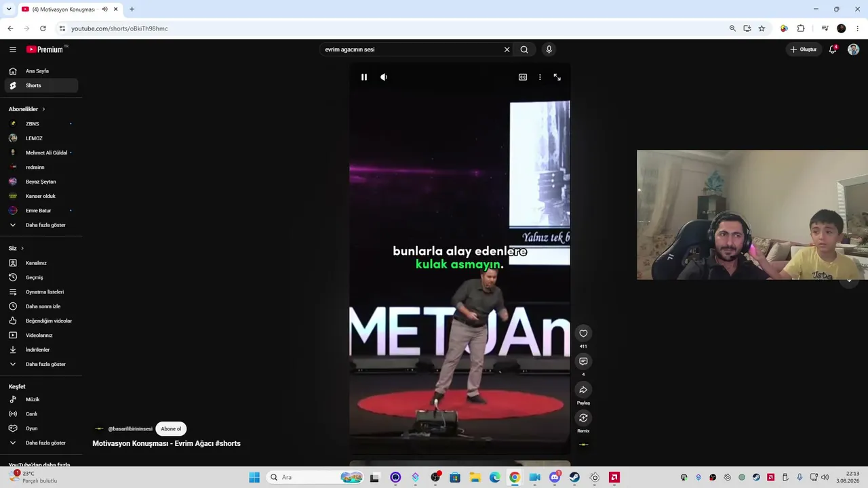Open Chrome three-dot menu
Viewport: 868px width, 488px height.
pos(858,28)
